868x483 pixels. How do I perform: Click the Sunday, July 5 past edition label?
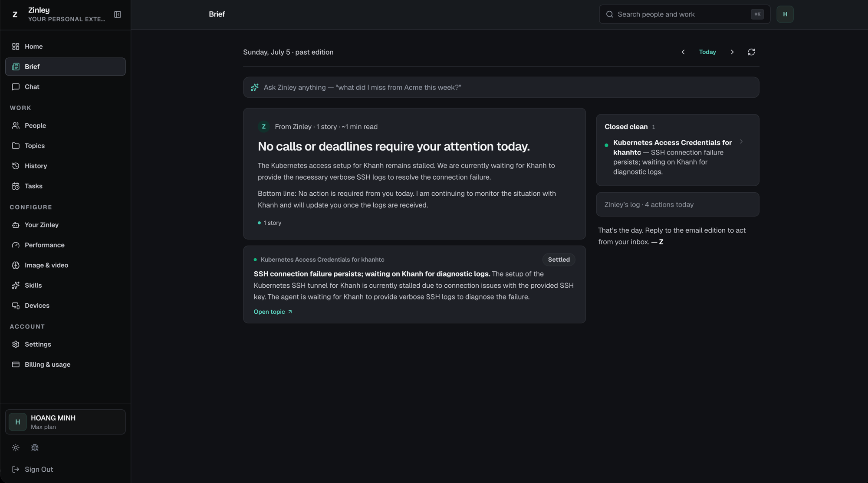pyautogui.click(x=288, y=52)
